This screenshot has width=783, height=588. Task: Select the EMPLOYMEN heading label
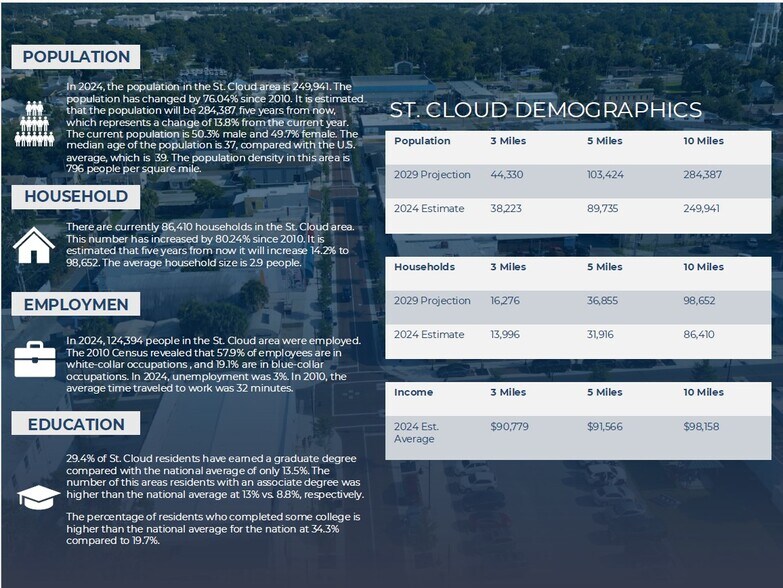(x=76, y=305)
